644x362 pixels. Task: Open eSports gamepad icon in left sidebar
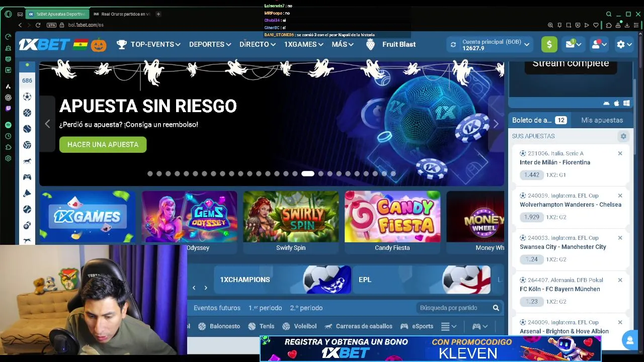[27, 177]
